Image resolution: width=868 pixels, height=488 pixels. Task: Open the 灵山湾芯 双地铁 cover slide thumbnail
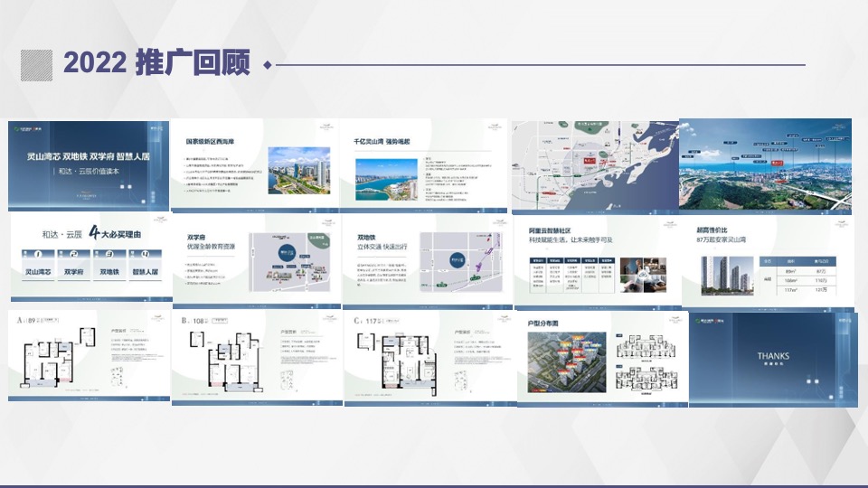coord(90,165)
